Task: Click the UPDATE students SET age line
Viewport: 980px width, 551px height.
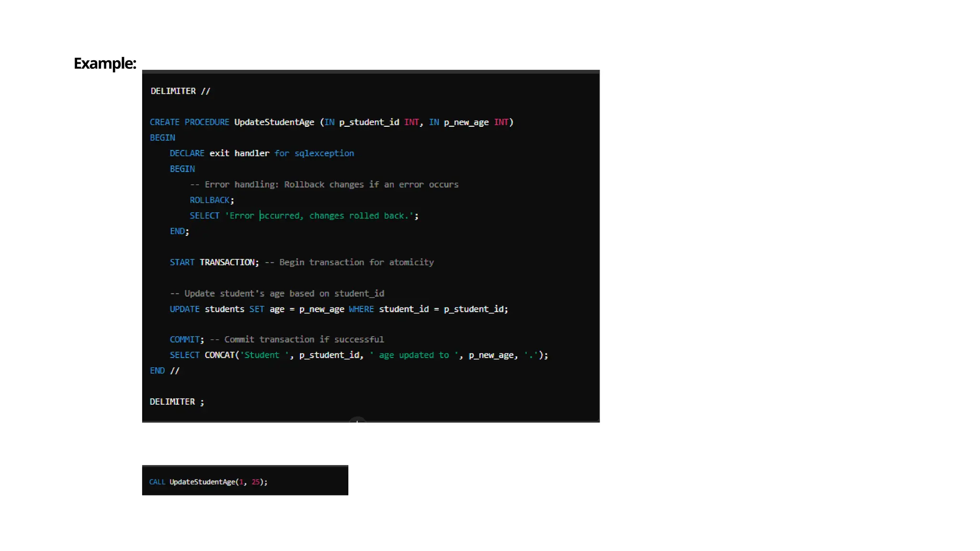Action: [338, 309]
